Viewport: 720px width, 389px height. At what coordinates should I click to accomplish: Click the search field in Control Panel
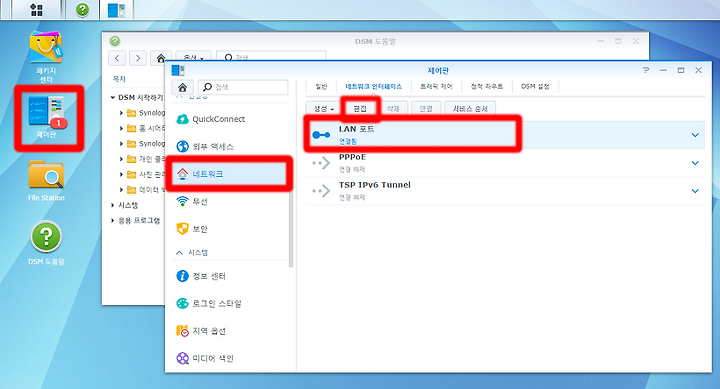(x=243, y=87)
